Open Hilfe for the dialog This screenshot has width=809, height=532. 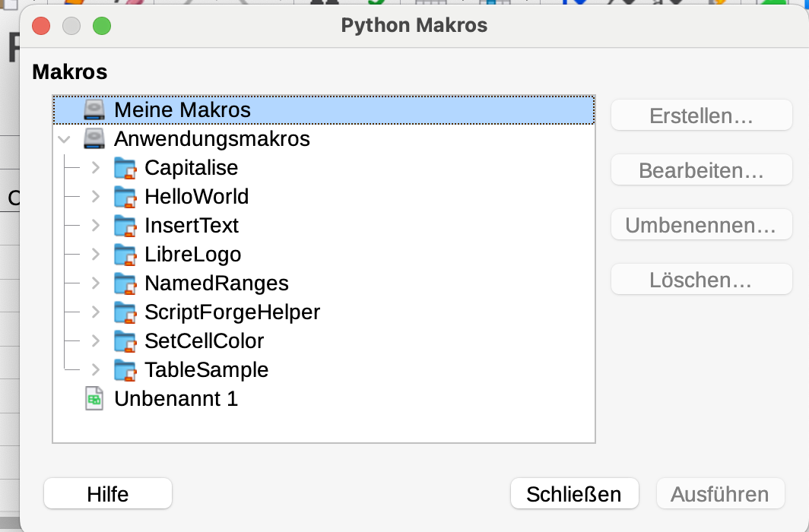coord(108,494)
